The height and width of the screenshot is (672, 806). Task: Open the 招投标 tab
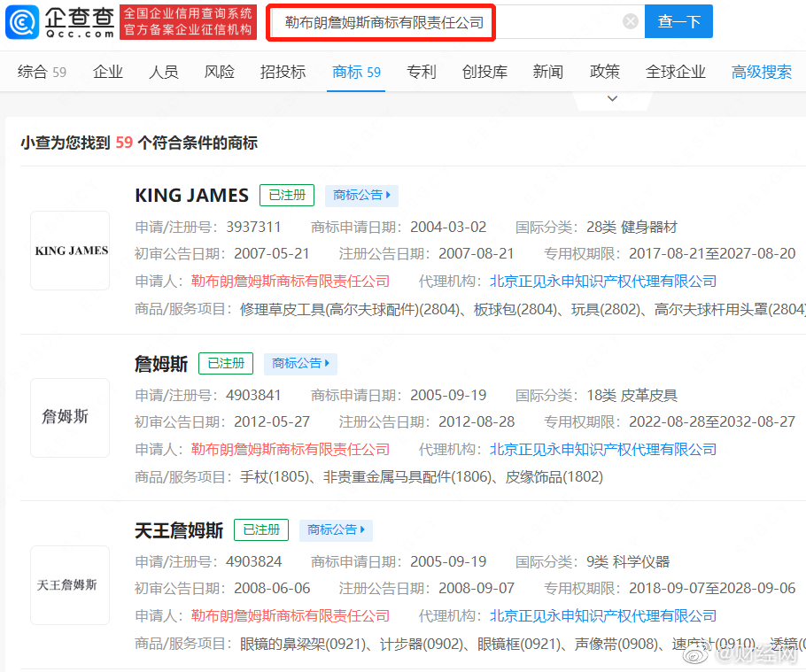[x=283, y=72]
